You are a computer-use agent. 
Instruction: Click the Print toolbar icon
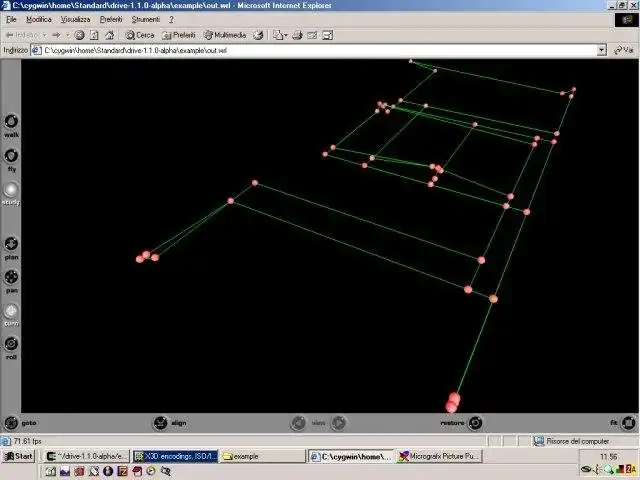[x=298, y=35]
